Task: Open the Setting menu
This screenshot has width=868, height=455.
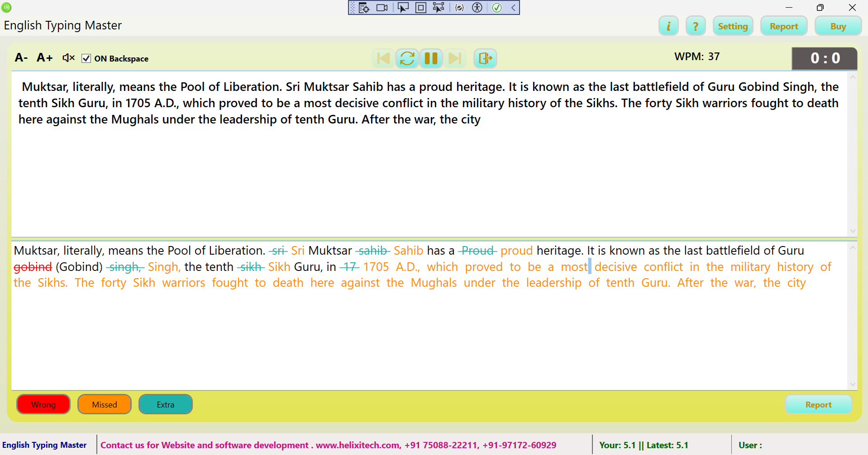Action: click(x=733, y=26)
